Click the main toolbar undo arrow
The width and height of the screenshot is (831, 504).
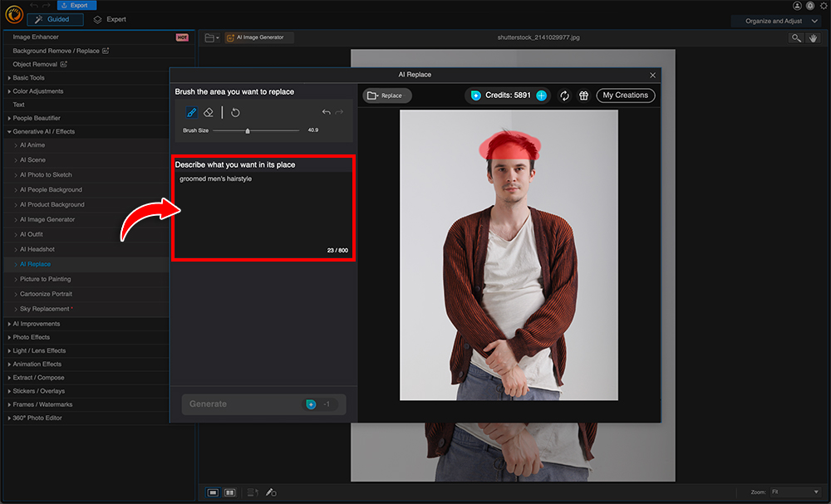click(34, 5)
